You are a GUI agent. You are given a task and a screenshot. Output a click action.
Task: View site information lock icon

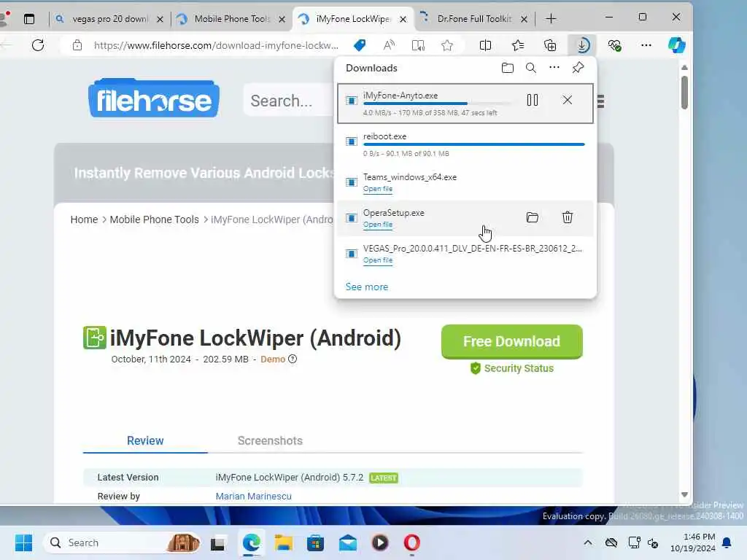(77, 46)
